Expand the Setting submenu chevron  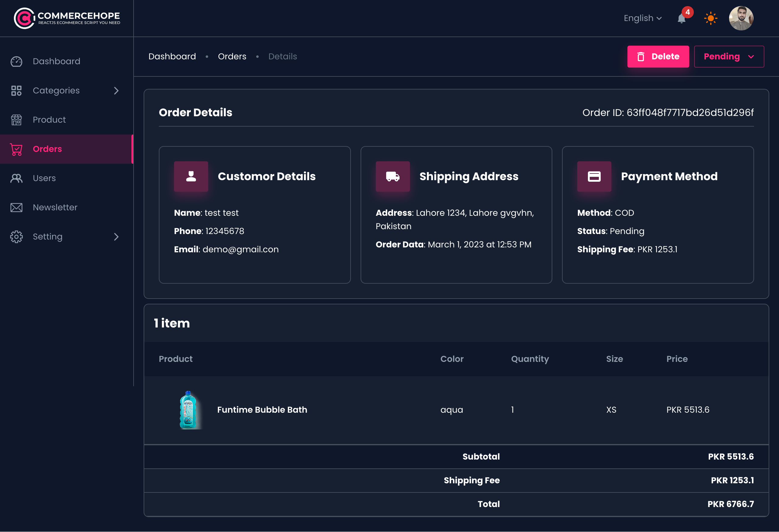pyautogui.click(x=116, y=237)
